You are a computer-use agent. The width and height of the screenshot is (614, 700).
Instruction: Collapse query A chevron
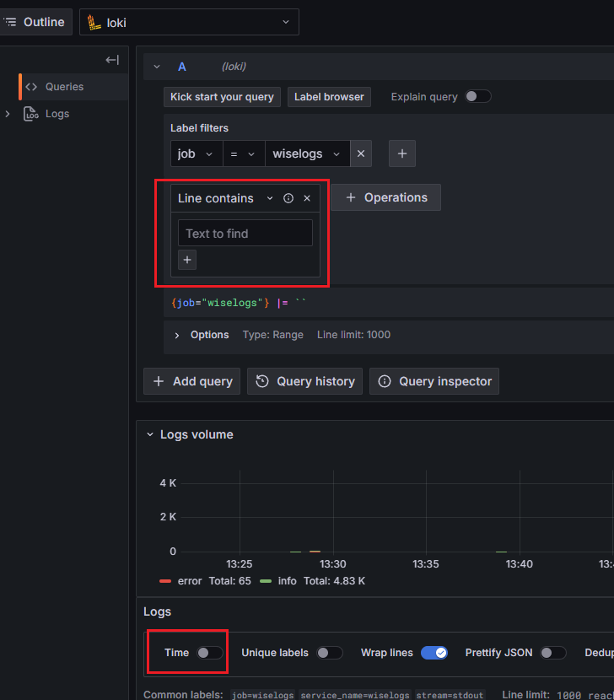[157, 67]
